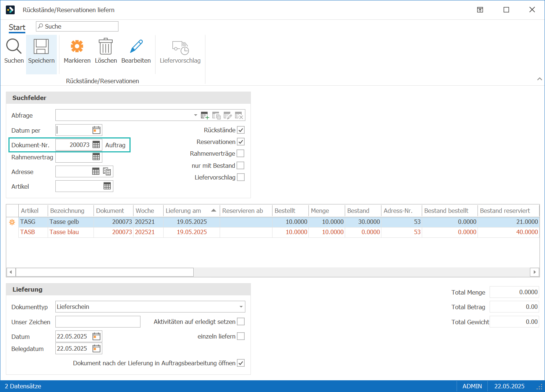Save with the Speichern disk icon

point(41,47)
